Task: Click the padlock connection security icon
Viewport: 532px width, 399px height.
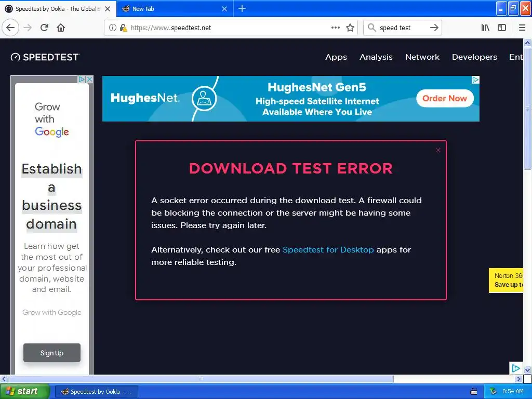Action: tap(123, 28)
